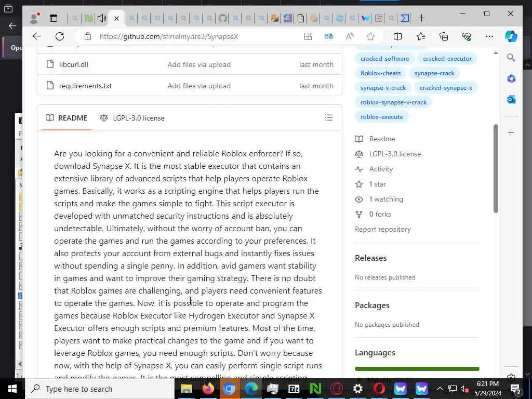
Task: Select the roblox-execute topic tag
Action: tap(382, 117)
